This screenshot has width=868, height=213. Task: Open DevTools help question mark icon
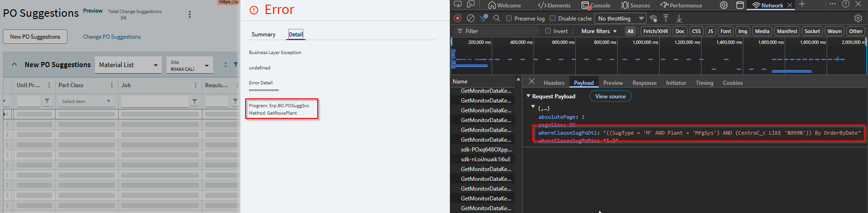pos(846,4)
